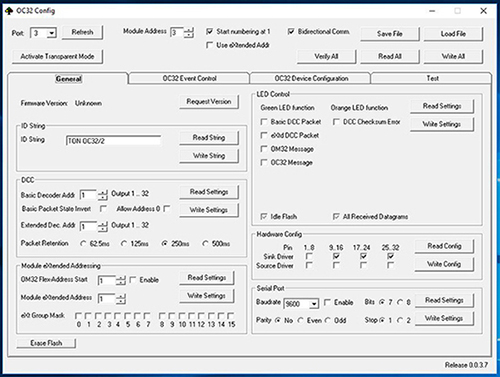Check Sink Driver box for pins 1..8
This screenshot has height=377, width=500.
tap(309, 256)
